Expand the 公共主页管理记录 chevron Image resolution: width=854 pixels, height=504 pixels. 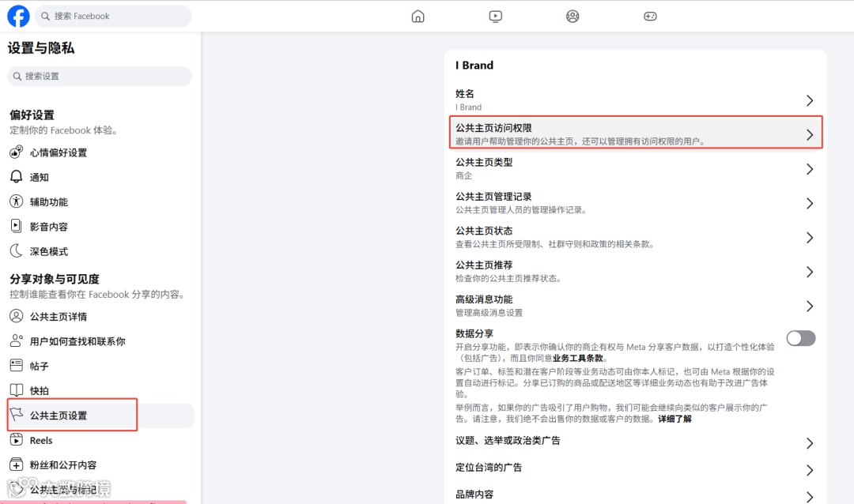click(x=810, y=204)
